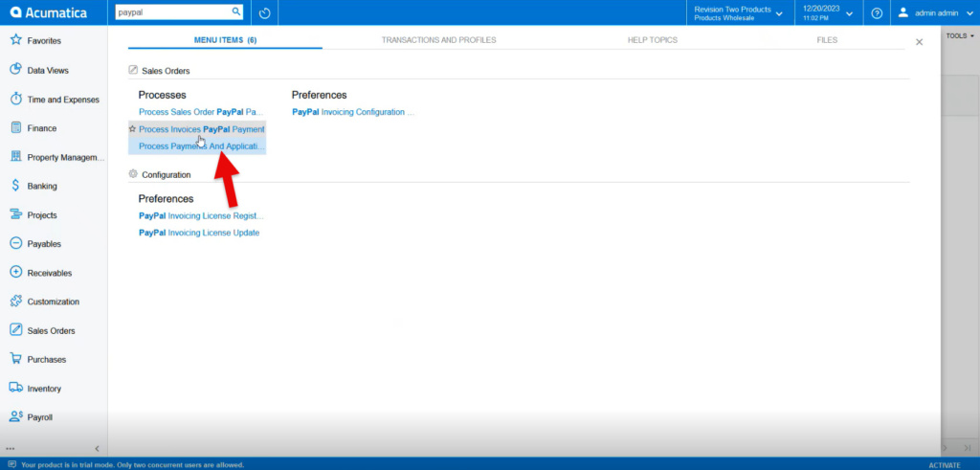The width and height of the screenshot is (980, 470).
Task: Switch to the Files tab
Action: pos(827,40)
